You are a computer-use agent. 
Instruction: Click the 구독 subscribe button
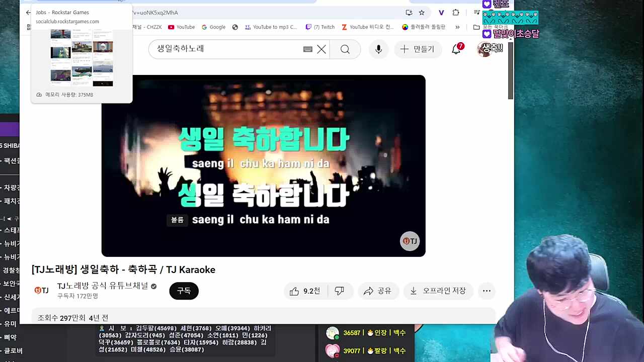click(184, 291)
